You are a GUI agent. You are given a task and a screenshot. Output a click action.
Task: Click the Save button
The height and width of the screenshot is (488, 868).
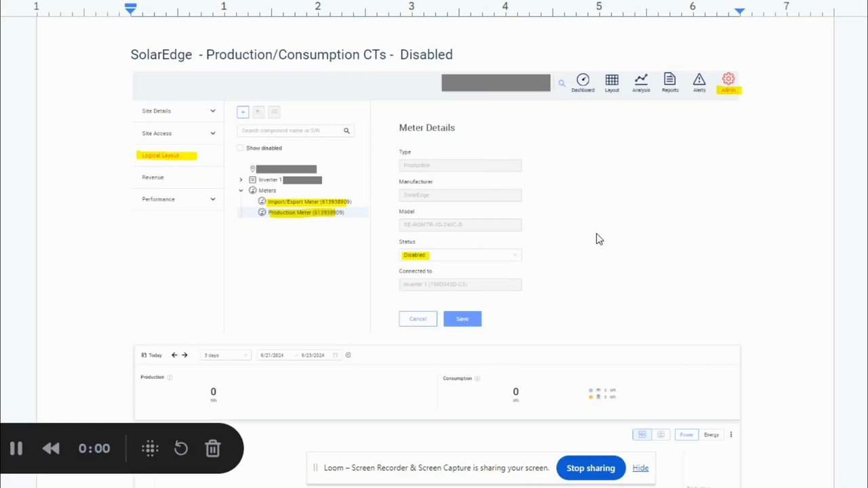(462, 319)
